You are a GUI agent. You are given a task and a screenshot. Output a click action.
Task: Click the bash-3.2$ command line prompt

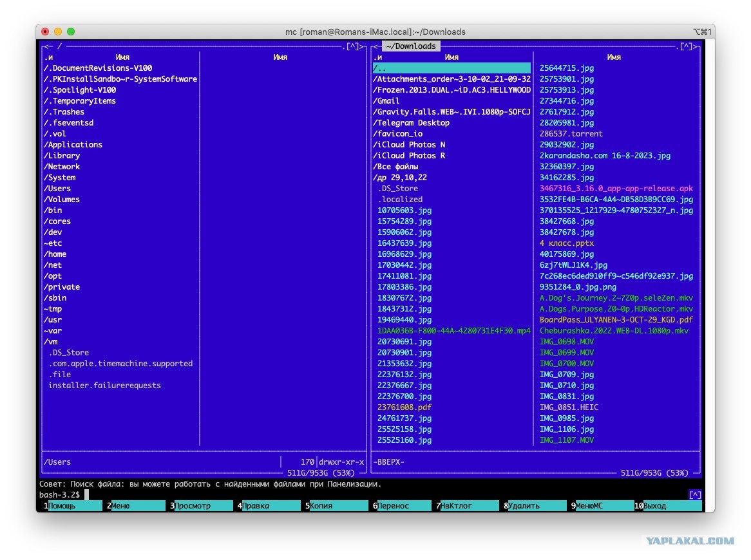59,494
